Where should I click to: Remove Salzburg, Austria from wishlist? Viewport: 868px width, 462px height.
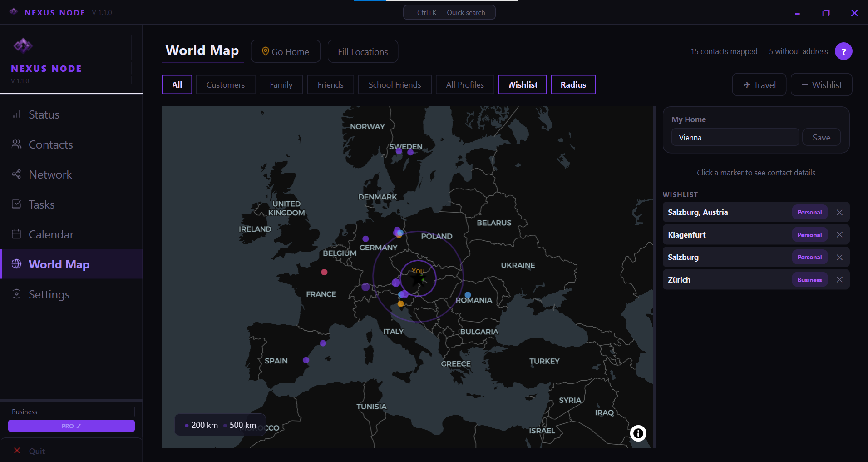coord(839,212)
